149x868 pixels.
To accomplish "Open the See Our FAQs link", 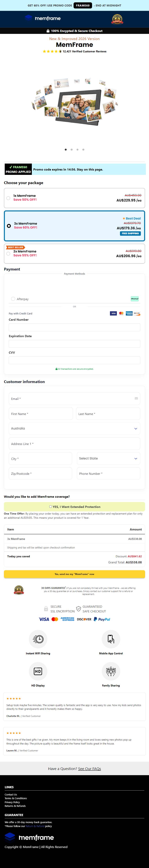I will [x=90, y=769].
